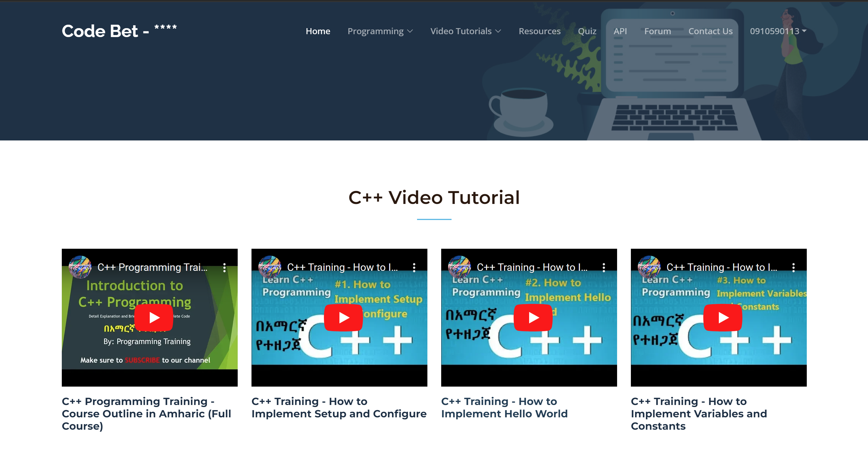Navigate to the Forum page
This screenshot has height=463, width=868.
click(657, 31)
